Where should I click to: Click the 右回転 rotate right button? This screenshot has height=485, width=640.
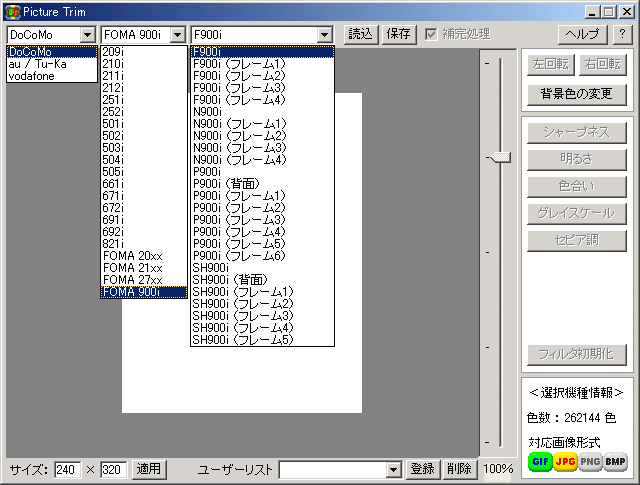coord(602,65)
